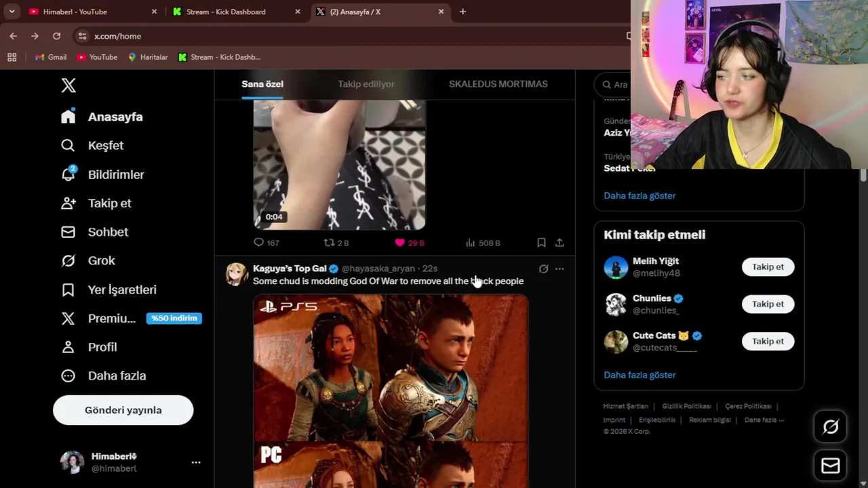Viewport: 868px width, 488px height.
Task: Follow Cute Cats with Takip et
Action: click(768, 342)
